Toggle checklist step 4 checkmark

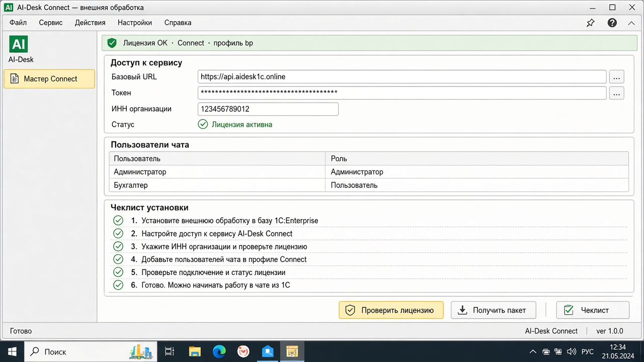[x=118, y=259]
